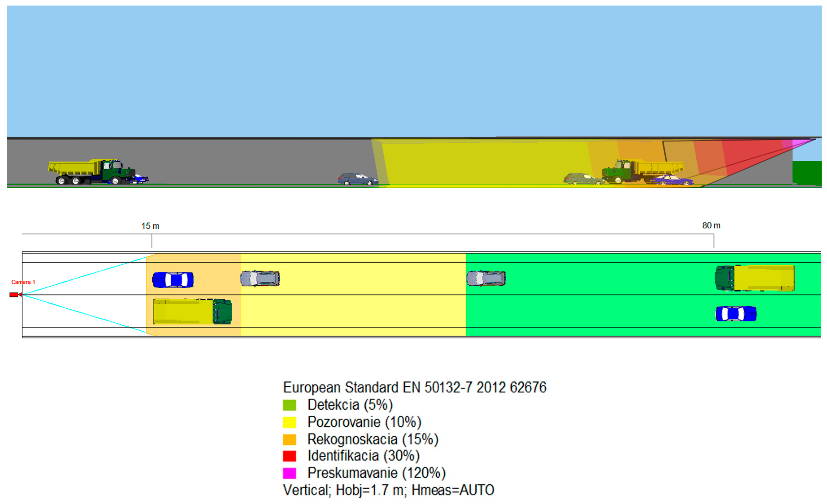The width and height of the screenshot is (827, 504).
Task: Select the blue car in the green zone
Action: click(x=736, y=314)
